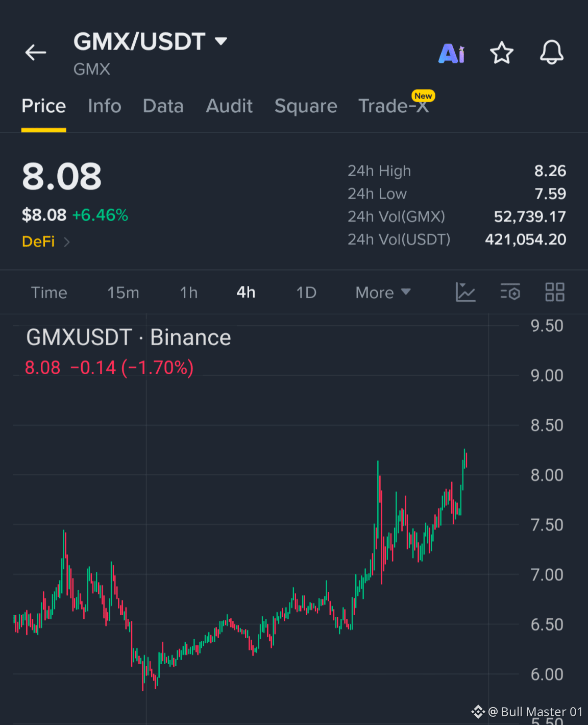Tap the 6.00 price axis label

click(547, 674)
